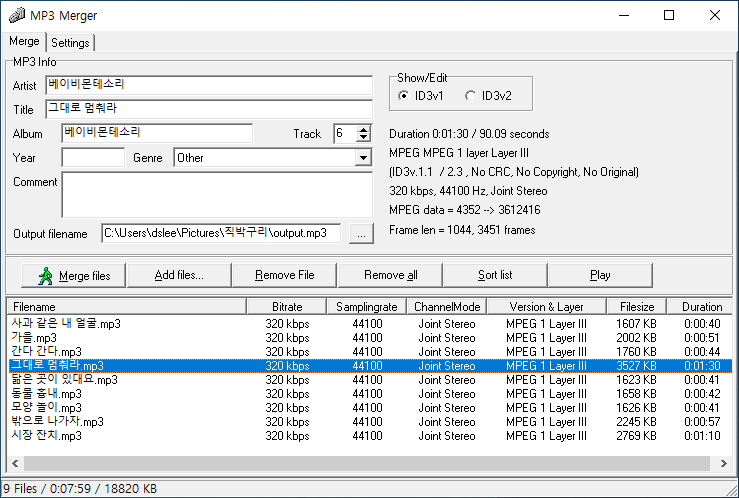Viewport: 739px width, 498px height.
Task: Switch to the Settings tab
Action: pos(70,43)
